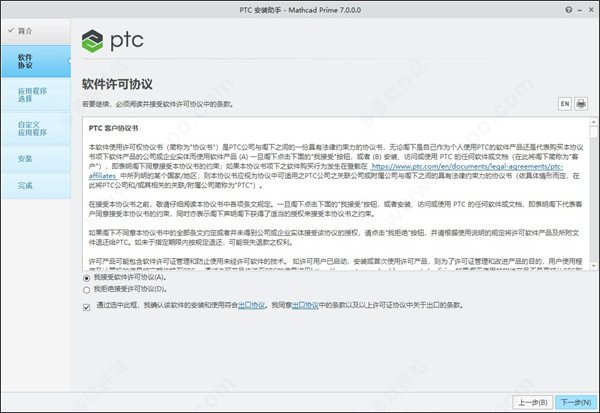Click the license text scrollbar up arrow
Image resolution: width=600 pixels, height=413 pixels.
click(x=593, y=122)
